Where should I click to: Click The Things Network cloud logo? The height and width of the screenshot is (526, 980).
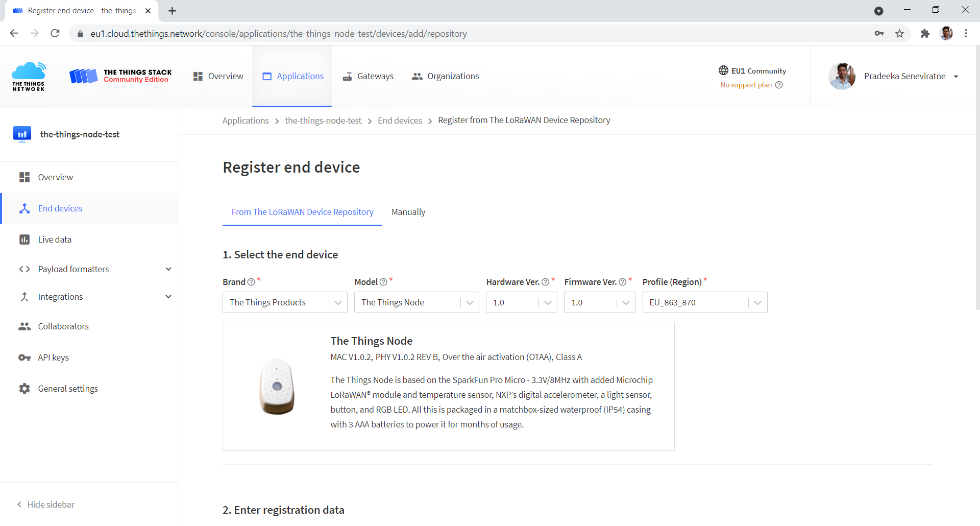click(x=29, y=76)
